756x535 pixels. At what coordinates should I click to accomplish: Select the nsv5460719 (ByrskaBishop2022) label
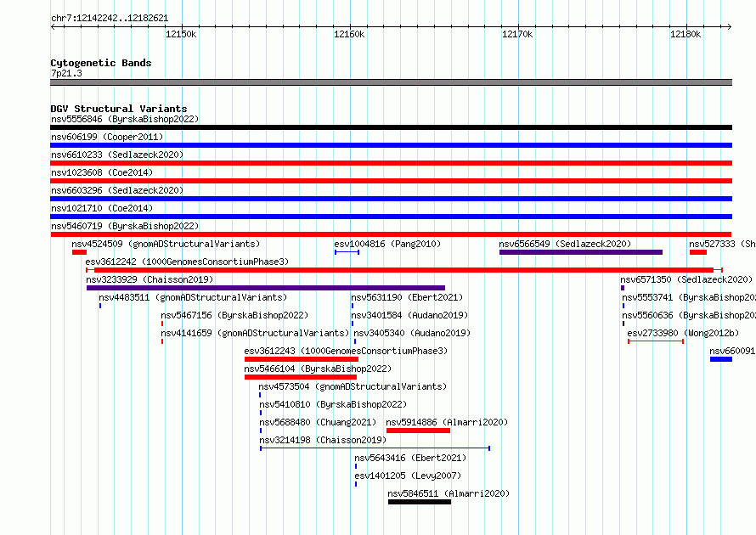125,226
